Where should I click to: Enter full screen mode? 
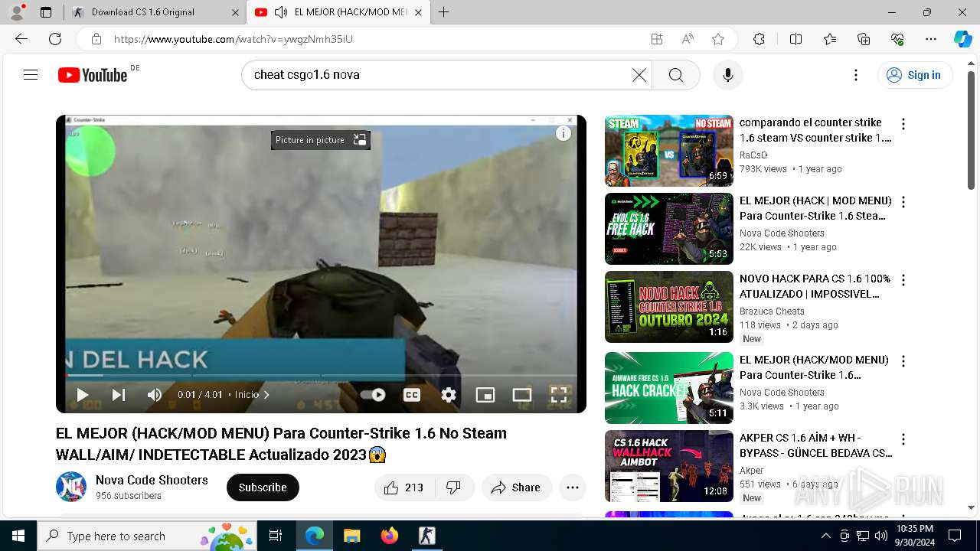click(x=559, y=395)
